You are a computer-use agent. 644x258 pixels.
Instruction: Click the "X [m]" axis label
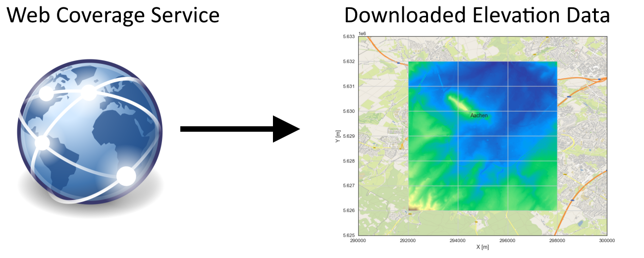click(x=483, y=247)
